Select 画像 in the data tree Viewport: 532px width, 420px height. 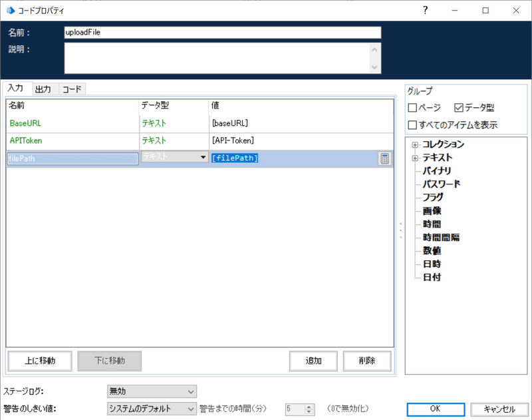click(432, 211)
